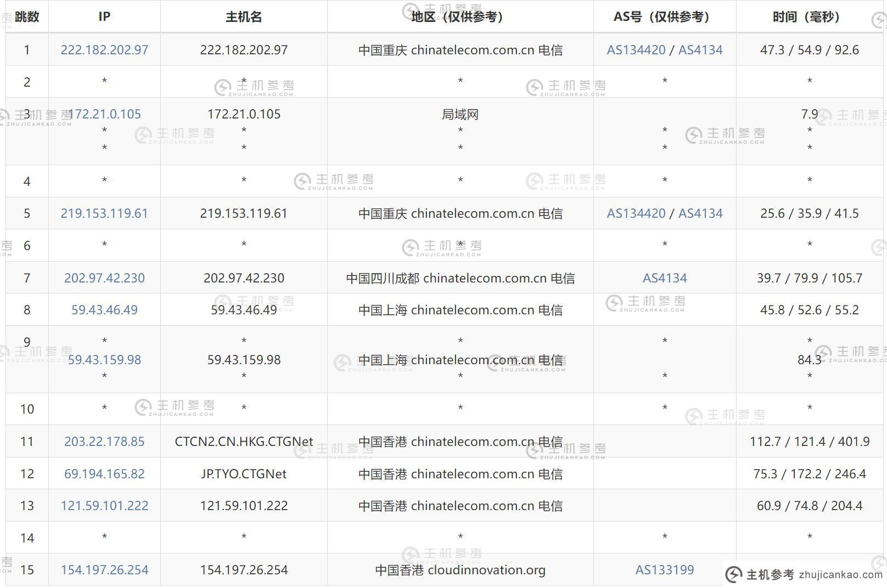Click time value 45.8 / 52.6 / 55.2
This screenshot has width=887, height=588.
(x=810, y=310)
